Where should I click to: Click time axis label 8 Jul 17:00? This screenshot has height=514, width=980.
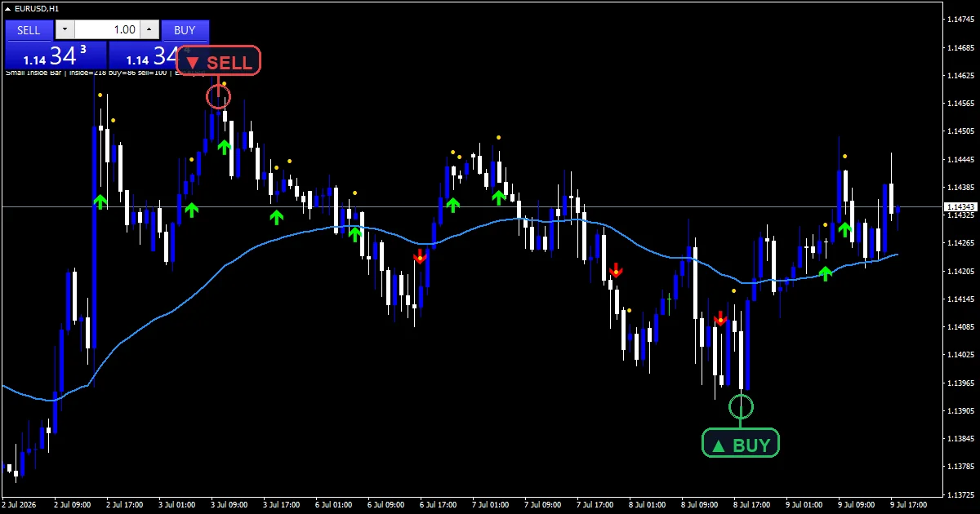click(x=753, y=504)
